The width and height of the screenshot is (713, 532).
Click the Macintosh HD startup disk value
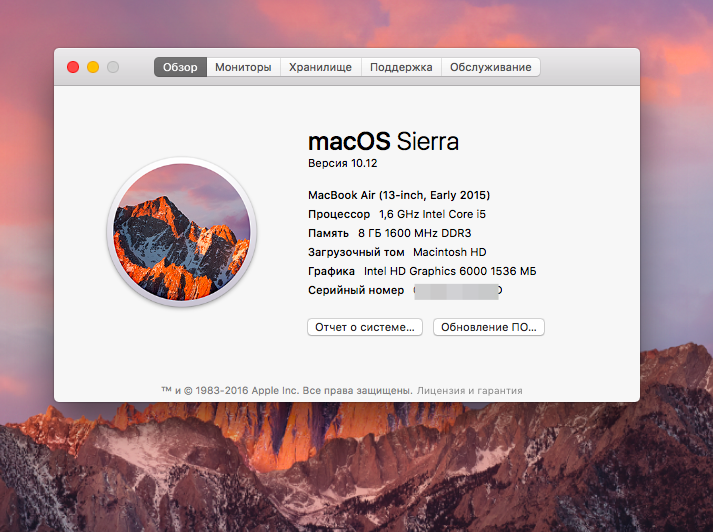(x=449, y=252)
